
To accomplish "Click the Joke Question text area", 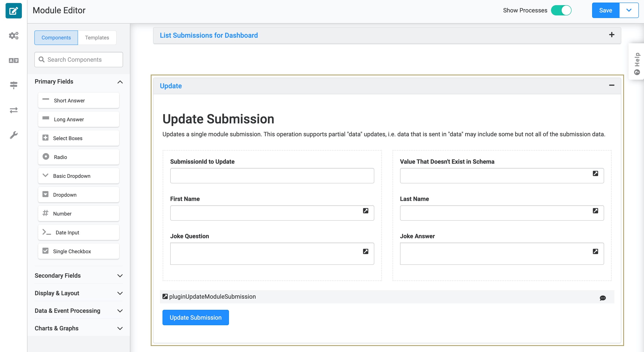I will click(x=272, y=254).
